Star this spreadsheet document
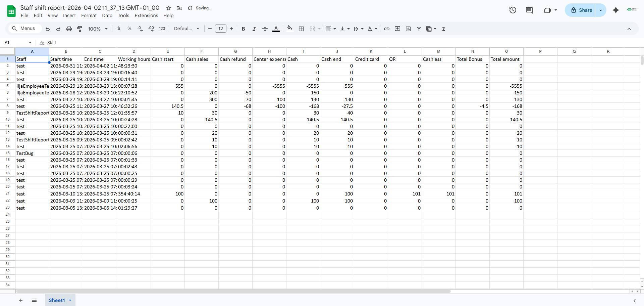This screenshot has width=644, height=306. click(x=169, y=8)
